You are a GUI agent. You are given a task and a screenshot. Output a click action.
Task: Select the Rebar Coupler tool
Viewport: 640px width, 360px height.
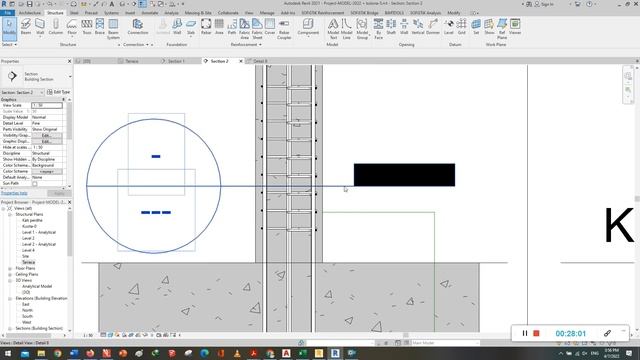[284, 29]
